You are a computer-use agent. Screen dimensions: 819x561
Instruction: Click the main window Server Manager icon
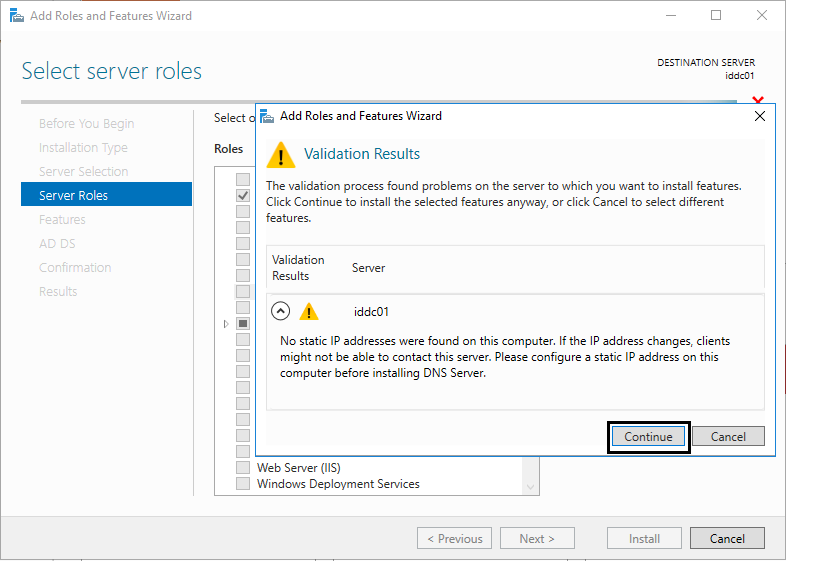pos(17,16)
